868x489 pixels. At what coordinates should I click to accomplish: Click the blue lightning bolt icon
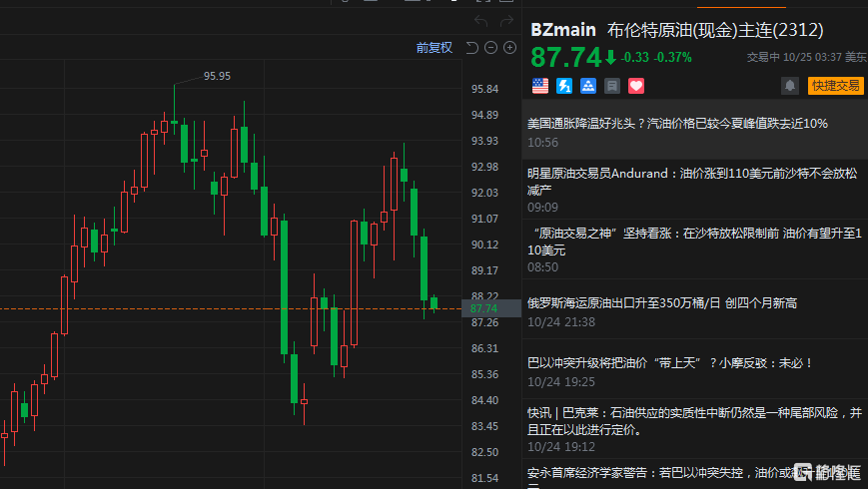tap(564, 86)
